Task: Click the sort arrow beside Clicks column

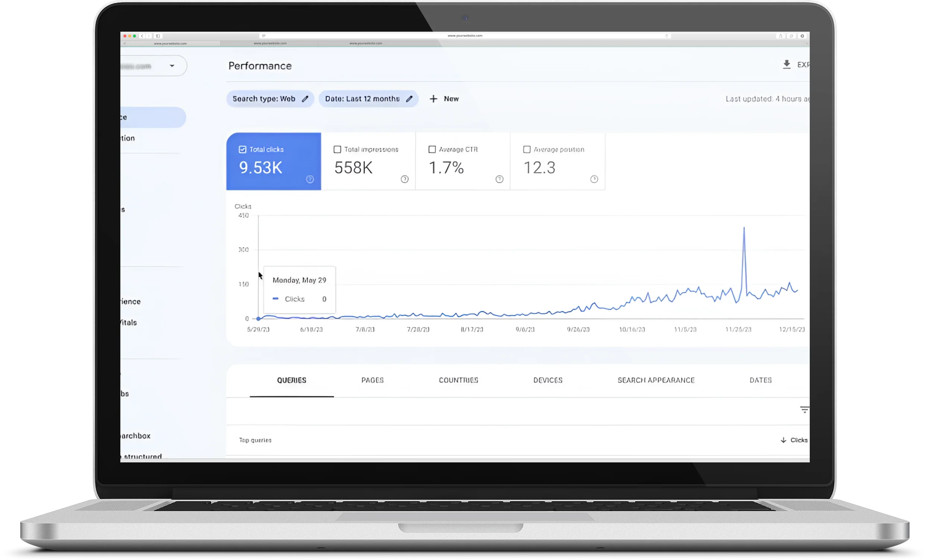Action: 783,440
